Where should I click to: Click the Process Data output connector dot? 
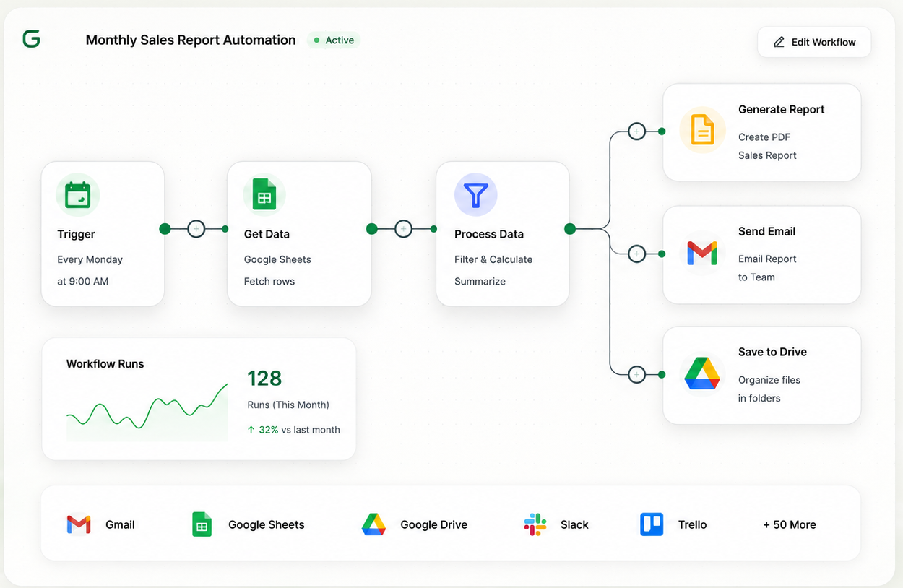pos(570,229)
